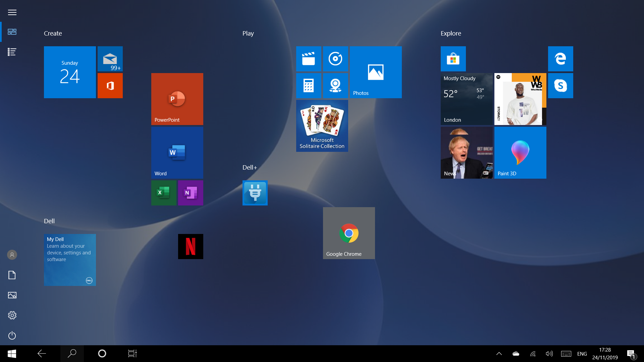The width and height of the screenshot is (644, 362).
Task: Click the Play group heading
Action: point(248,33)
